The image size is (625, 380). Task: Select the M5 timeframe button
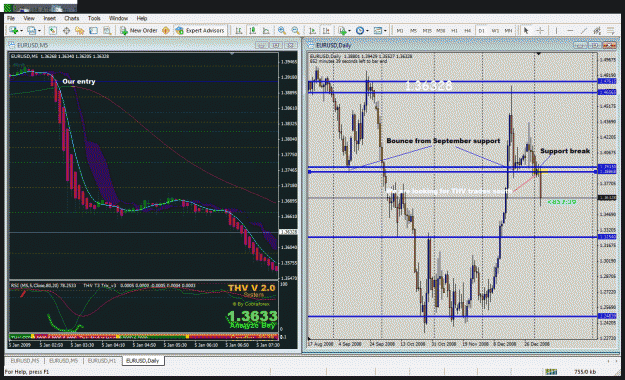tap(413, 30)
